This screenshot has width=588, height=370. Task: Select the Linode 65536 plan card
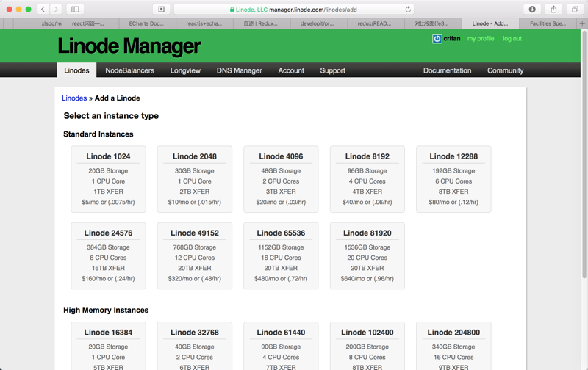pyautogui.click(x=281, y=255)
